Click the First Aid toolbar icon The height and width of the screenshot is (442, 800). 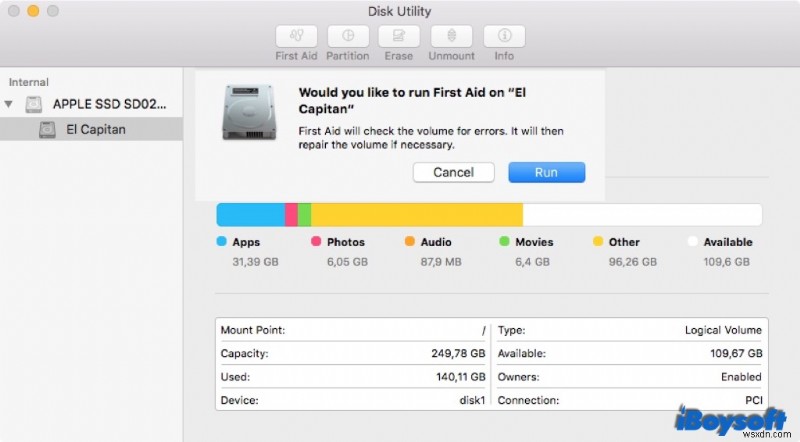click(296, 36)
